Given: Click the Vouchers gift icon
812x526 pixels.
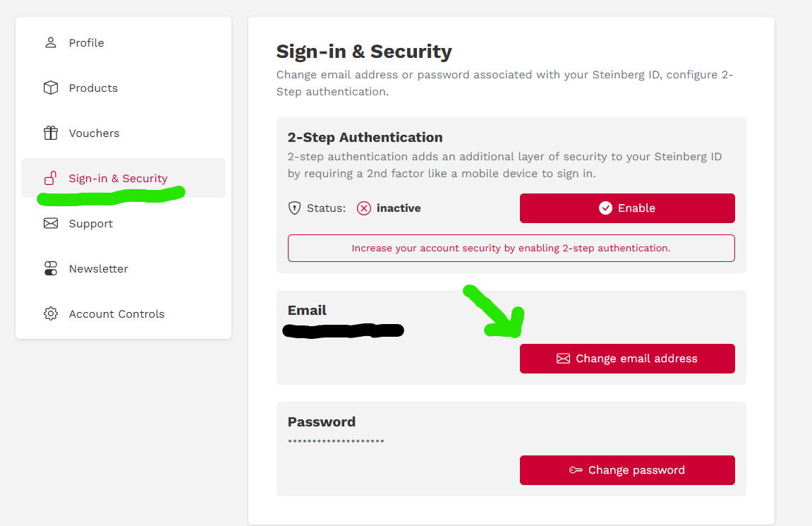Looking at the screenshot, I should tap(51, 133).
